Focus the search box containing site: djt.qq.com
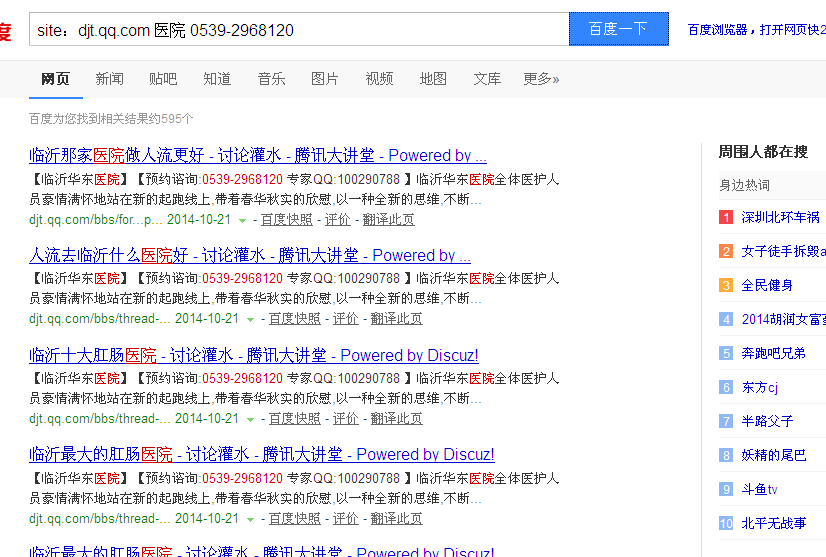 point(299,29)
